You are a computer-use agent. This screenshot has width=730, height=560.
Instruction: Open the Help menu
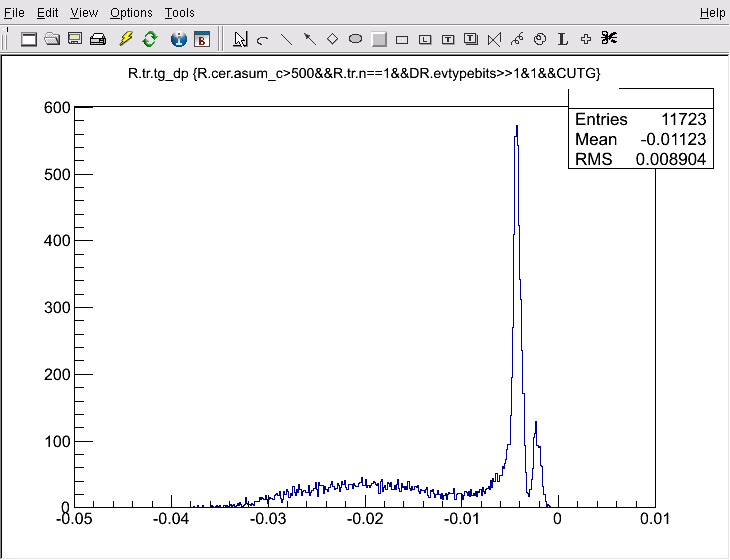pos(712,13)
